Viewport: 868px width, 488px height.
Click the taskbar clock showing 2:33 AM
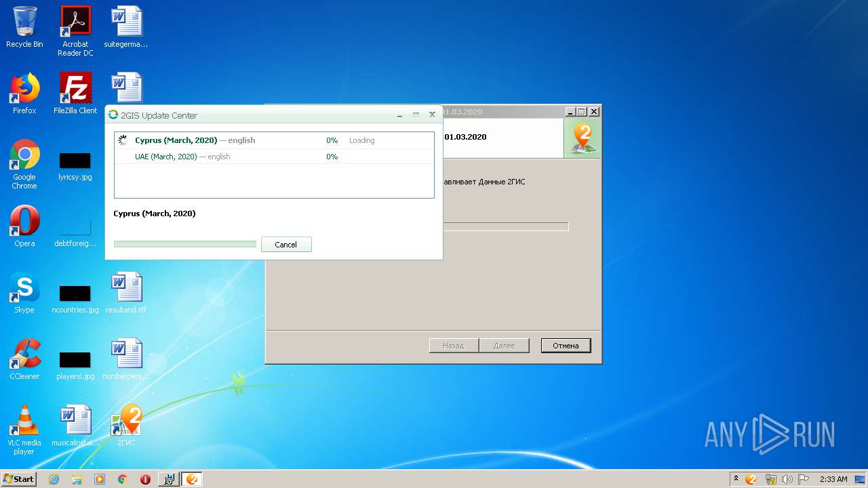pyautogui.click(x=833, y=479)
